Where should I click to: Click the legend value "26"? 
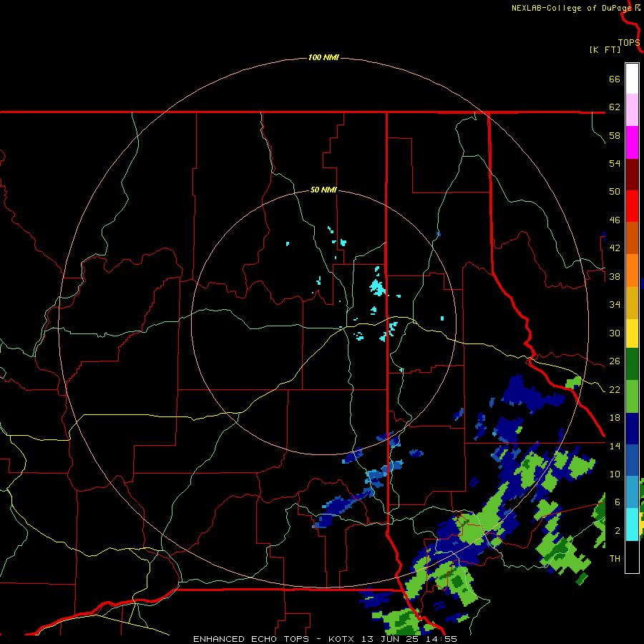pos(615,361)
